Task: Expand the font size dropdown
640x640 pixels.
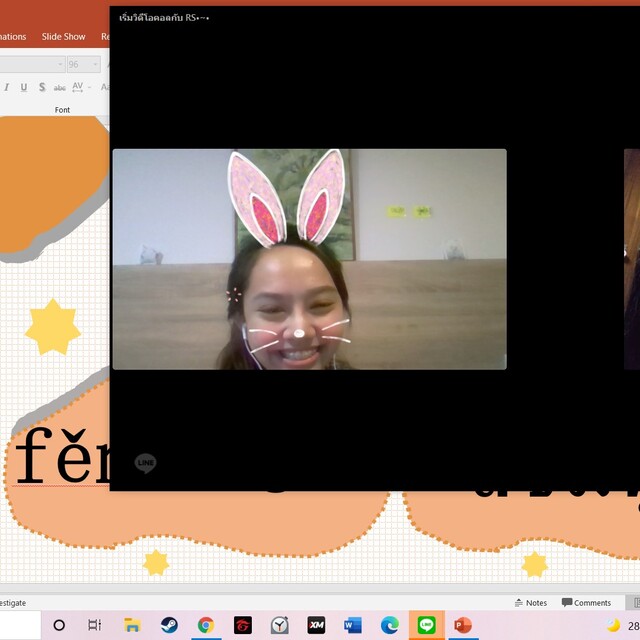Action: coord(95,64)
